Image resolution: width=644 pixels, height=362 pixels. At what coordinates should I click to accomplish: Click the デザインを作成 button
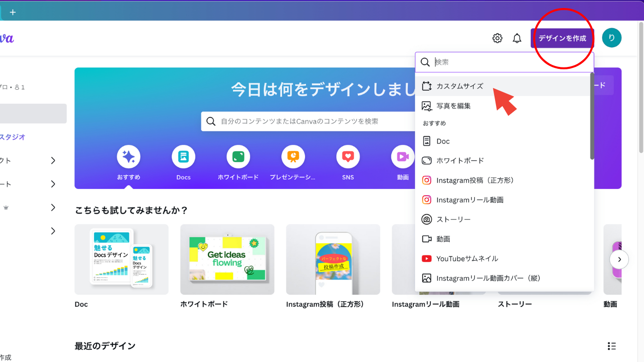tap(562, 38)
